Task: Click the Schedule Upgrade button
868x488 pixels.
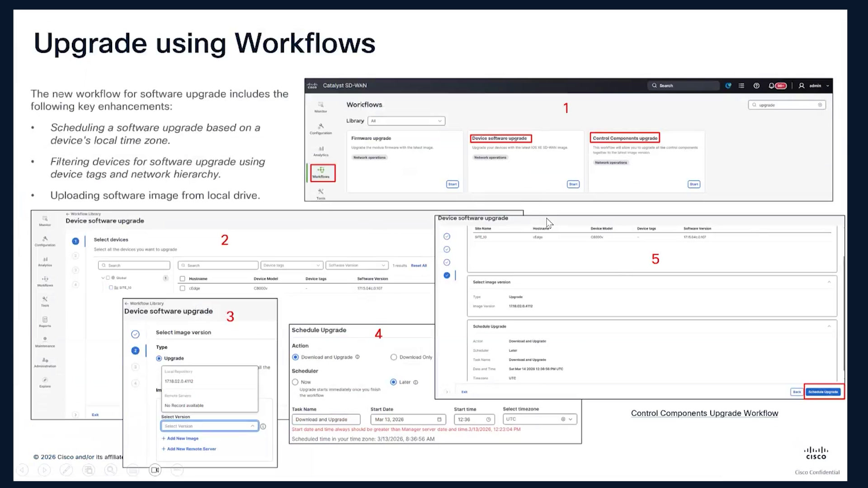Action: 823,392
